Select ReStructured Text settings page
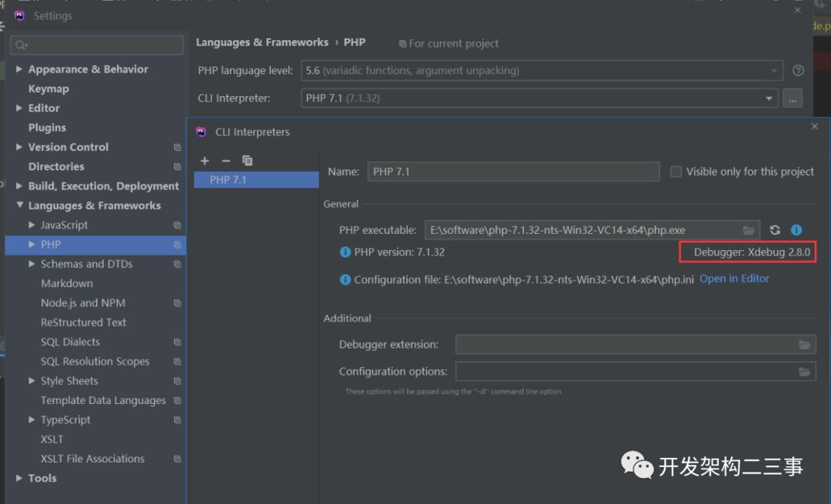This screenshot has height=504, width=831. pyautogui.click(x=83, y=322)
